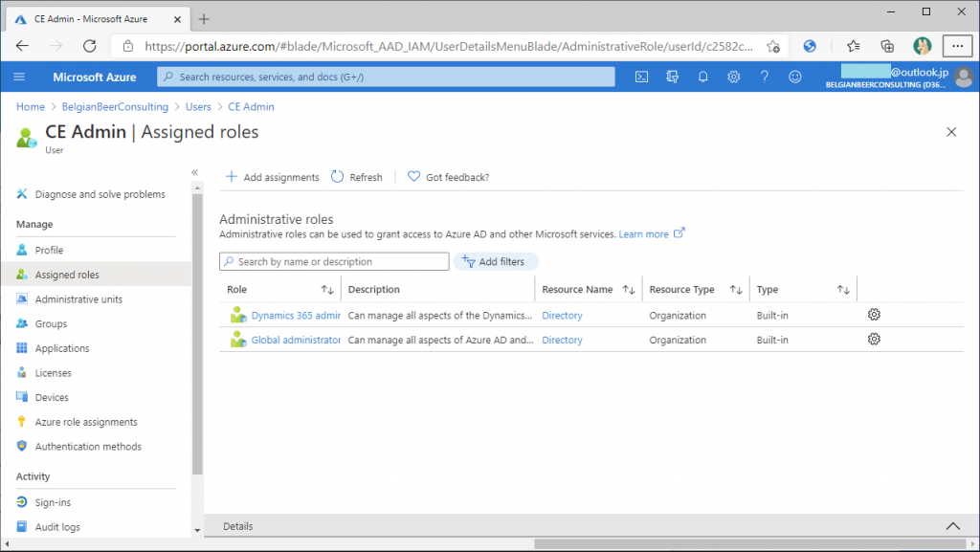Open Licenses in the left menu
This screenshot has height=552, width=980.
pyautogui.click(x=54, y=373)
